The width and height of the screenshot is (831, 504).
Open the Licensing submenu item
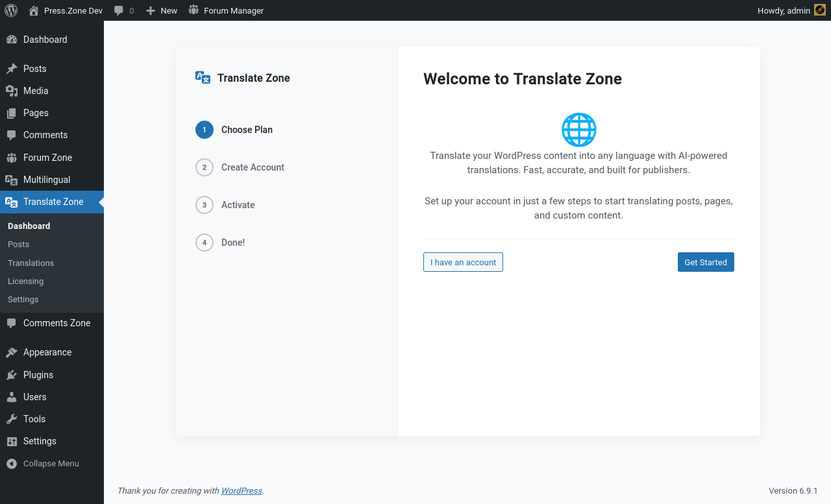tap(26, 282)
